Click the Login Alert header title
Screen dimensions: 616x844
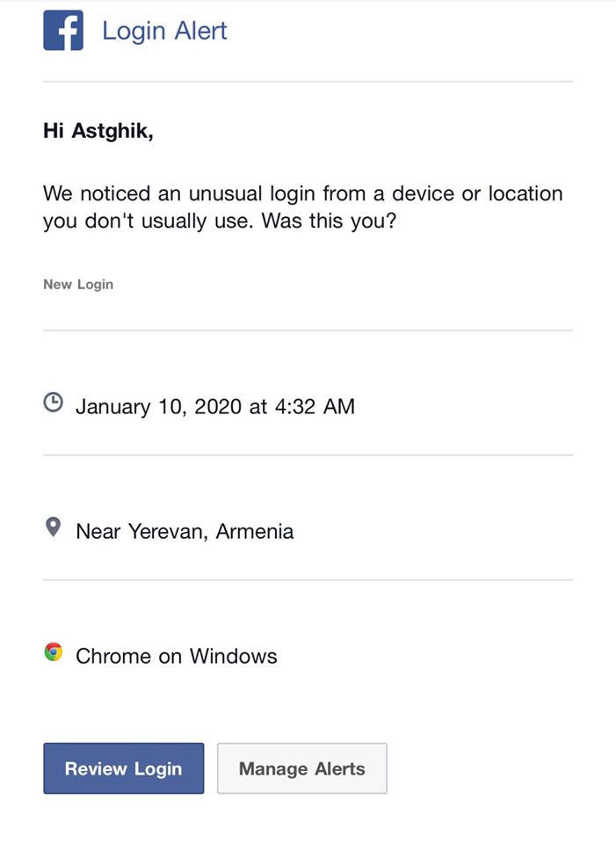click(164, 31)
